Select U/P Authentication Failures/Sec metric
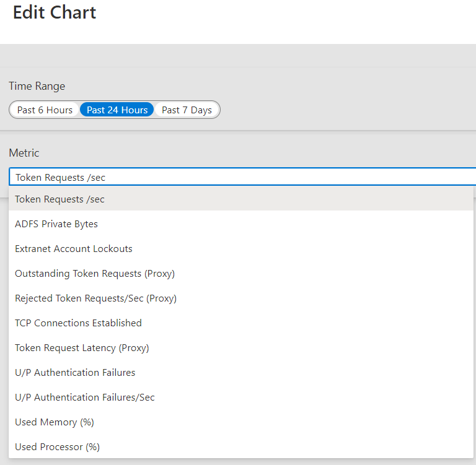The height and width of the screenshot is (465, 476). click(x=85, y=398)
